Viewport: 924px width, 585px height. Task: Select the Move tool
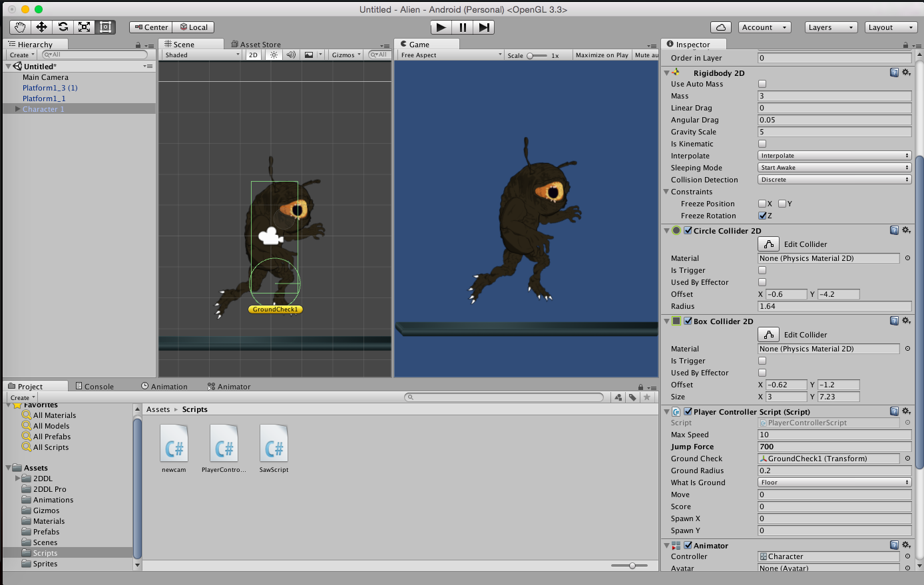click(41, 27)
